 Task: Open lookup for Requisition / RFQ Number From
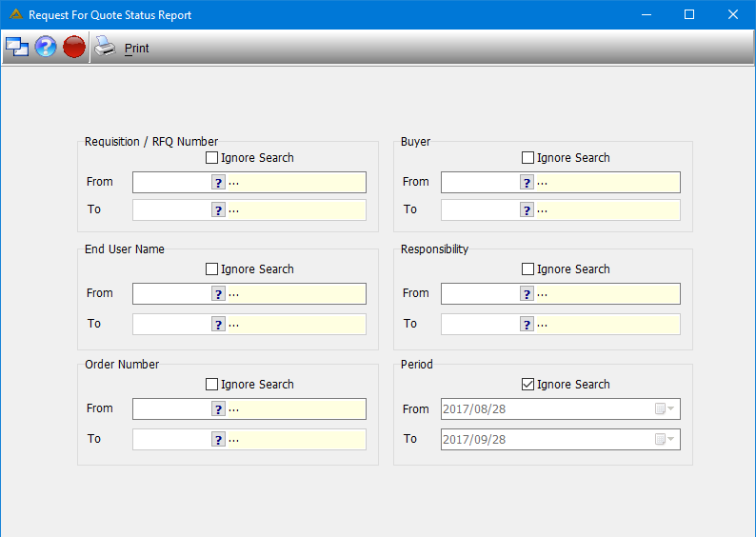218,183
